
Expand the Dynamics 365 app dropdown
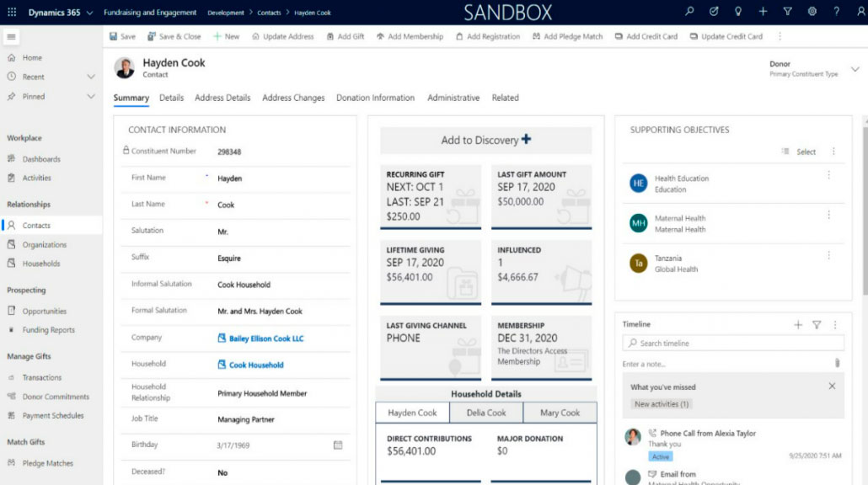click(89, 12)
